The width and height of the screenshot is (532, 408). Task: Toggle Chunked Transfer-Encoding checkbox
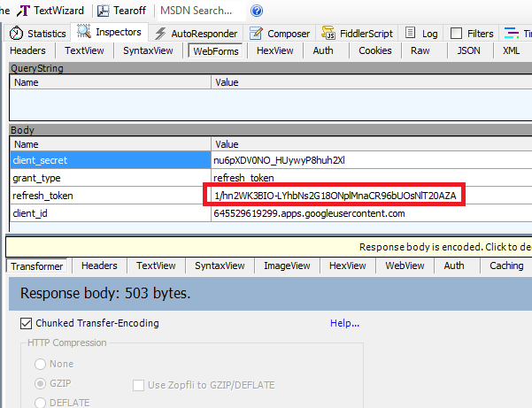(x=27, y=323)
